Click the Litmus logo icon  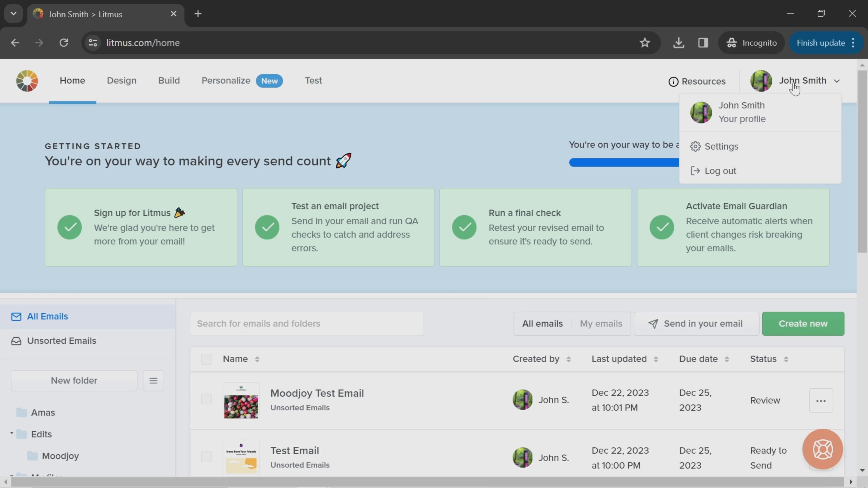(x=27, y=81)
